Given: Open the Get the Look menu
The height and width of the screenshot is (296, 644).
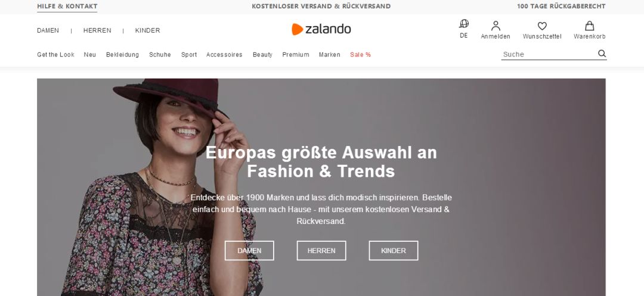Looking at the screenshot, I should (x=55, y=55).
